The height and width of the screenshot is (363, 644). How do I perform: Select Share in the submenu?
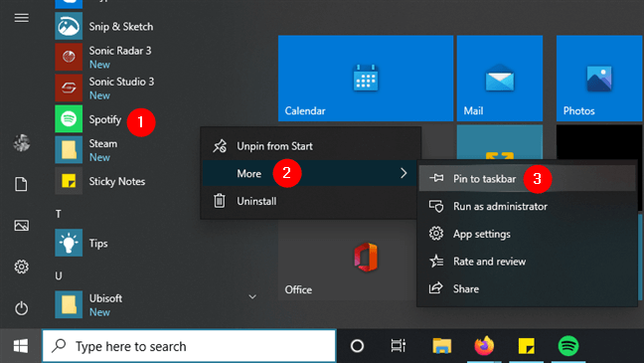pos(527,288)
